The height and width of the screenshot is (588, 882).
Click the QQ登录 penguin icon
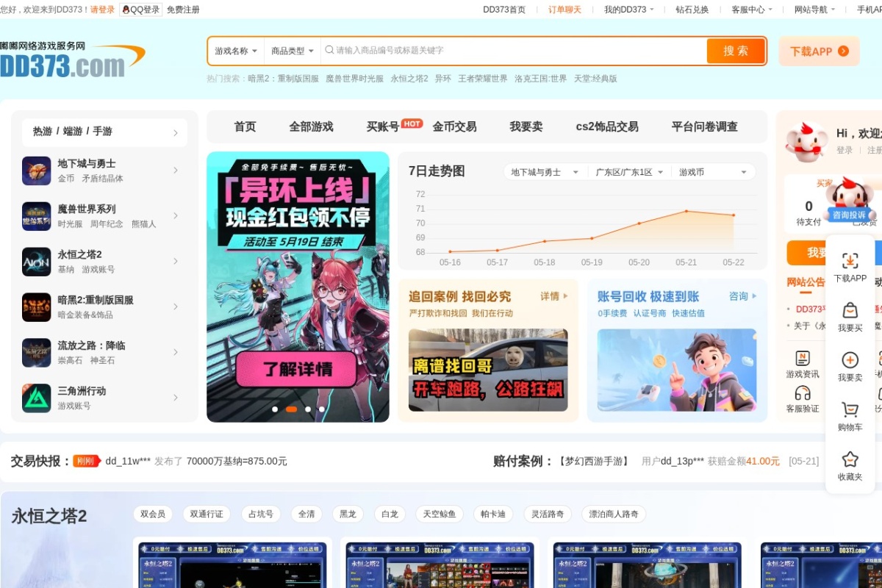pyautogui.click(x=126, y=10)
